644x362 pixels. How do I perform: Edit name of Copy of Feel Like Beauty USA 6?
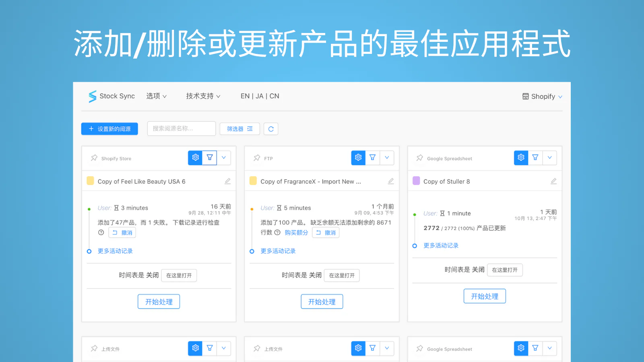pos(228,181)
